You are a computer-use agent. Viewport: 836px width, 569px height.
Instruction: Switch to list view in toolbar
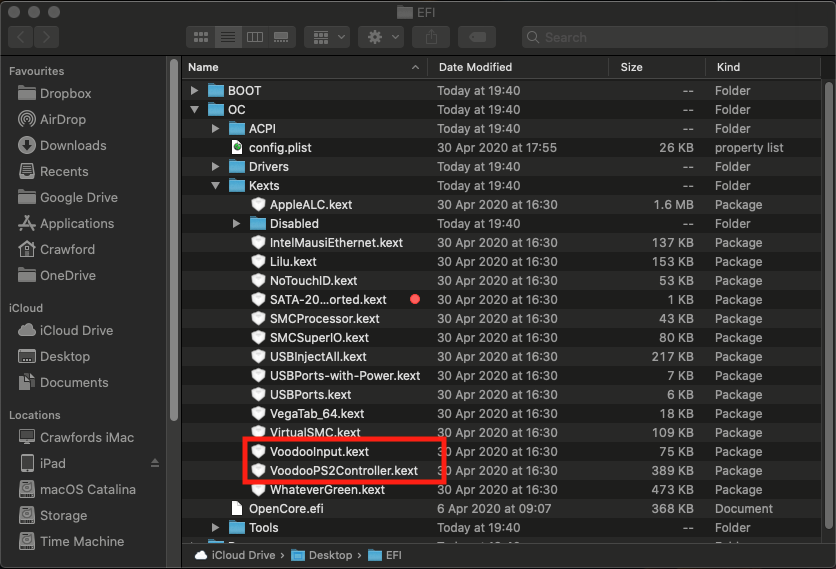click(x=228, y=37)
